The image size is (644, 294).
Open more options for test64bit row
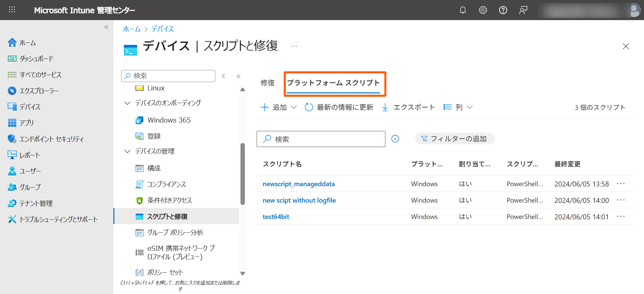click(x=621, y=217)
